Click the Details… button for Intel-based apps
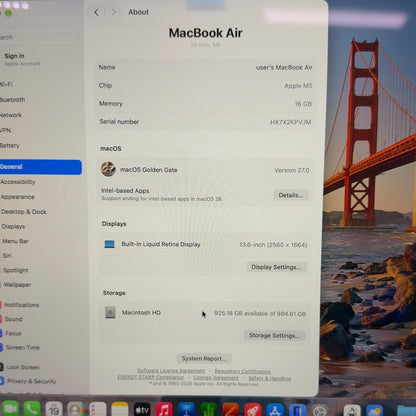The height and width of the screenshot is (416, 416). tap(291, 195)
